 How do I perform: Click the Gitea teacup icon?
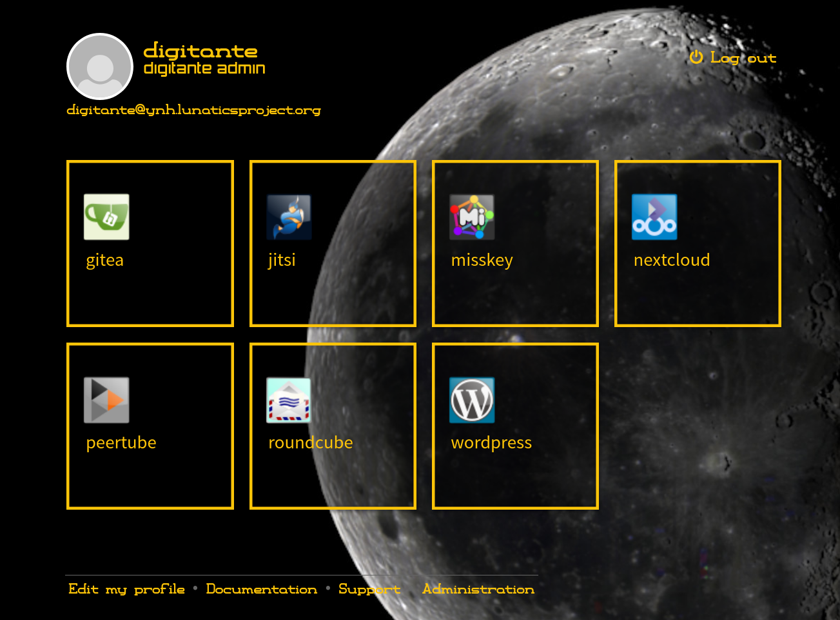pyautogui.click(x=106, y=217)
